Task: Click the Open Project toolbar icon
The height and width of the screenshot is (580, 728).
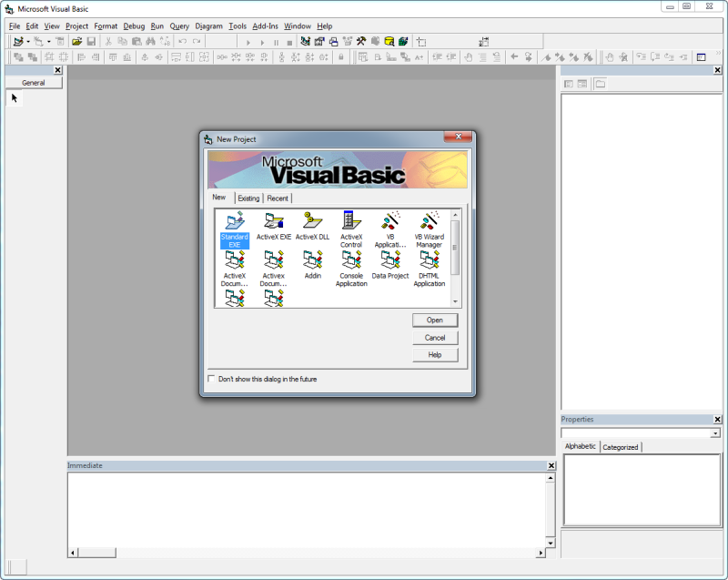Action: point(76,40)
